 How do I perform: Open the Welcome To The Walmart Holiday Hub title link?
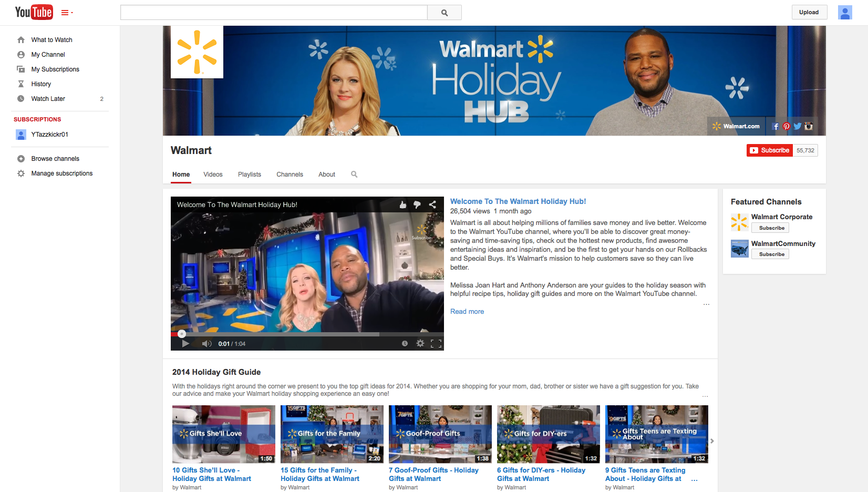(518, 201)
